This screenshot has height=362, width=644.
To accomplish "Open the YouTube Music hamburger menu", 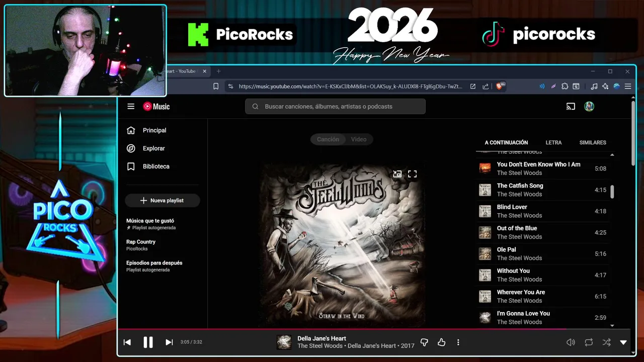I will tap(131, 107).
